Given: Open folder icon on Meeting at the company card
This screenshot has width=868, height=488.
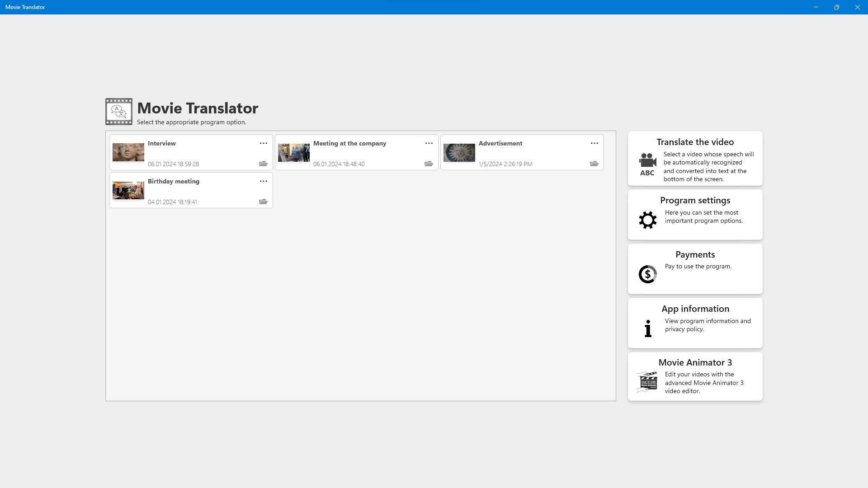Looking at the screenshot, I should [429, 164].
